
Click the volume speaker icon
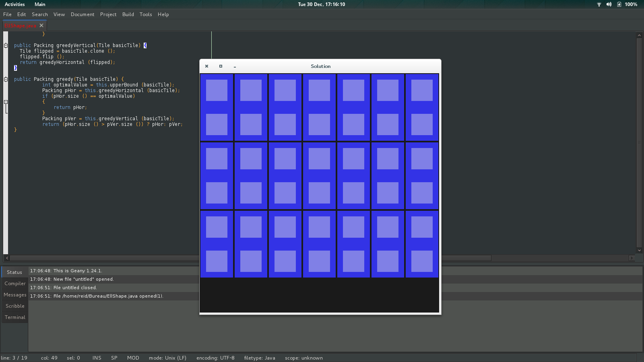[x=609, y=4]
